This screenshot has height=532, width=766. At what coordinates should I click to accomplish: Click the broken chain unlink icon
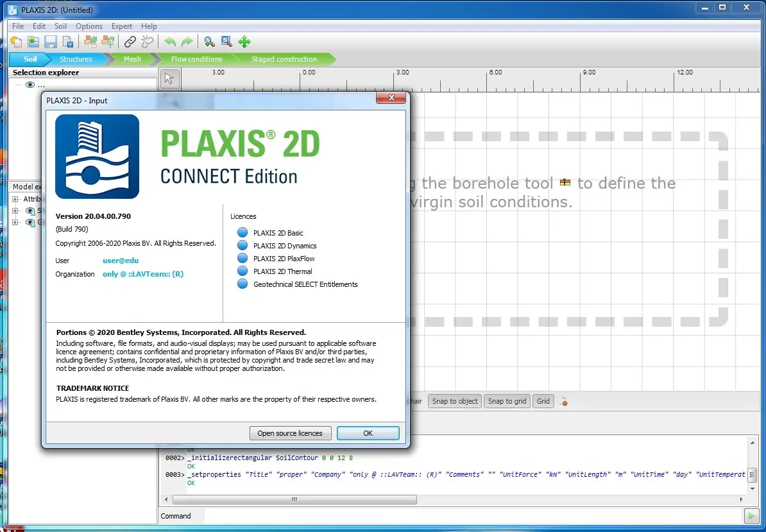click(x=147, y=42)
